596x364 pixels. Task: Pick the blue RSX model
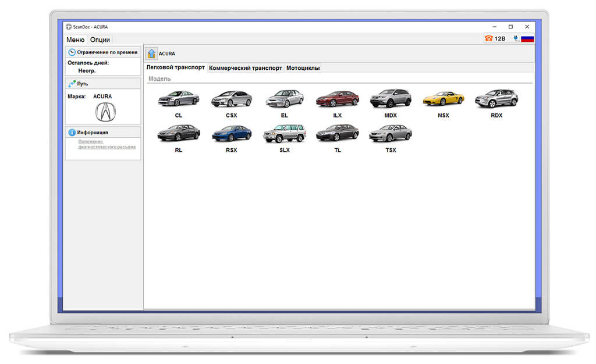(232, 134)
